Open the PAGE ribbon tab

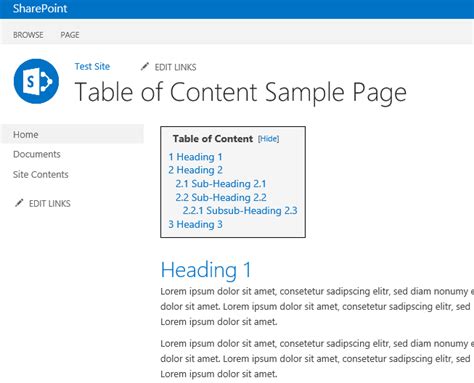pyautogui.click(x=70, y=35)
